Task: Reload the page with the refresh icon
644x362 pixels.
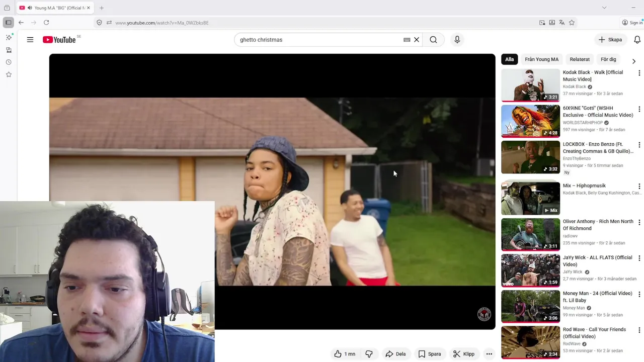Action: click(46, 23)
